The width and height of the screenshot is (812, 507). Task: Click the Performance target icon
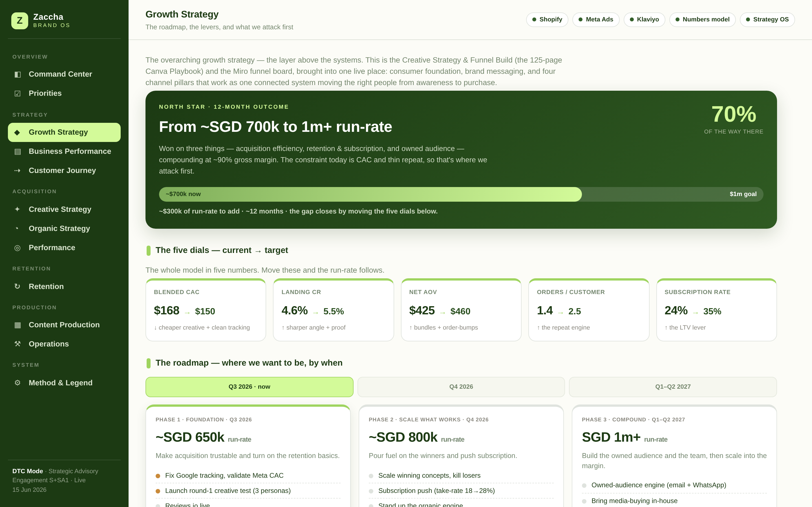(17, 248)
